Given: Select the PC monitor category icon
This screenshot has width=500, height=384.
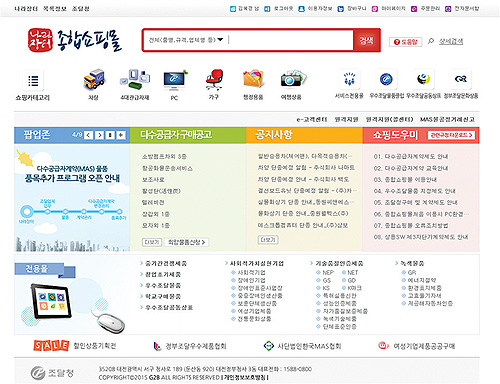Looking at the screenshot, I should pyautogui.click(x=175, y=80).
